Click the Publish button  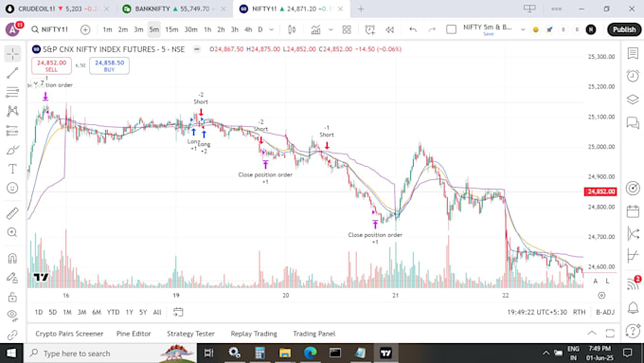click(x=624, y=29)
